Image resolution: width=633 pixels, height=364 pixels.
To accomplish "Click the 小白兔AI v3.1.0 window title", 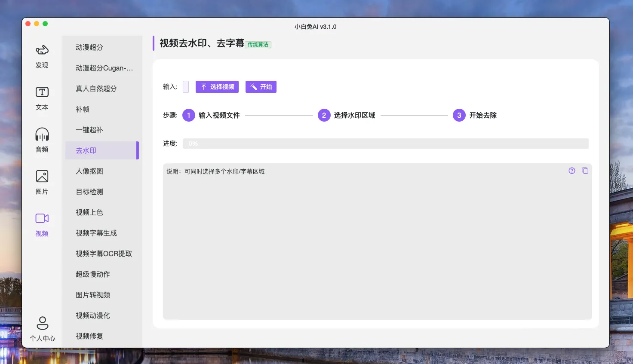I will point(316,27).
